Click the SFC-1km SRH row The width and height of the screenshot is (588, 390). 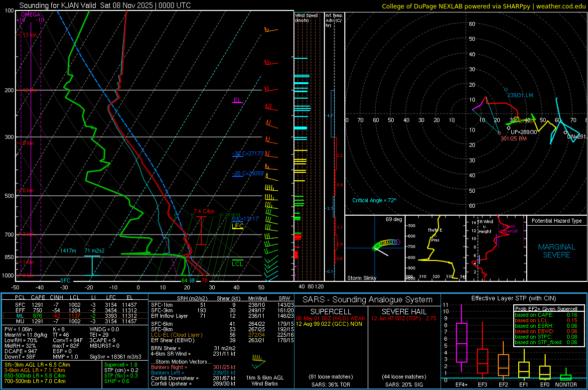pyautogui.click(x=222, y=305)
